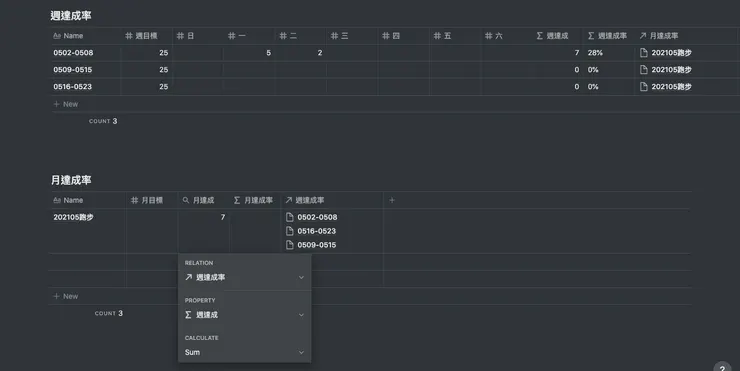Add a New row to 月達成率 table
The width and height of the screenshot is (740, 371).
(x=66, y=296)
